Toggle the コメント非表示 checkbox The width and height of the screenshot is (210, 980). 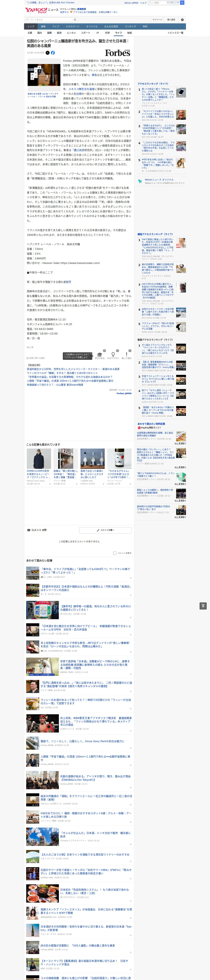point(115,553)
